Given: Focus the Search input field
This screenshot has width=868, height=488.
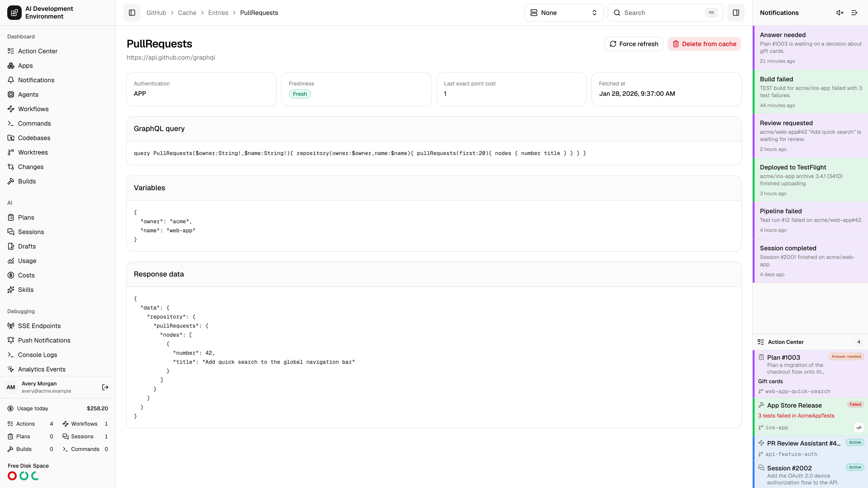Looking at the screenshot, I should point(665,13).
